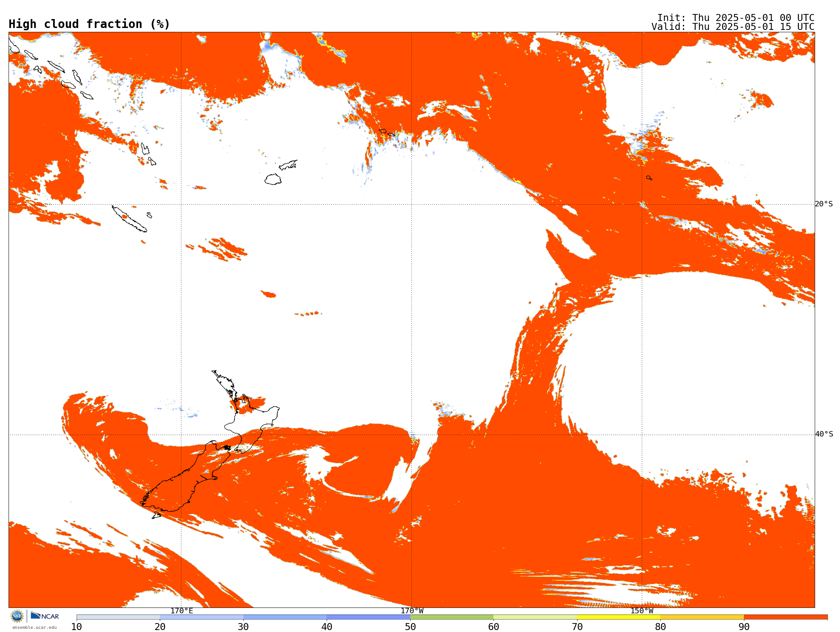Image resolution: width=840 pixels, height=632 pixels.
Task: Click the Fiji Viti Levu island outline
Action: point(273,179)
